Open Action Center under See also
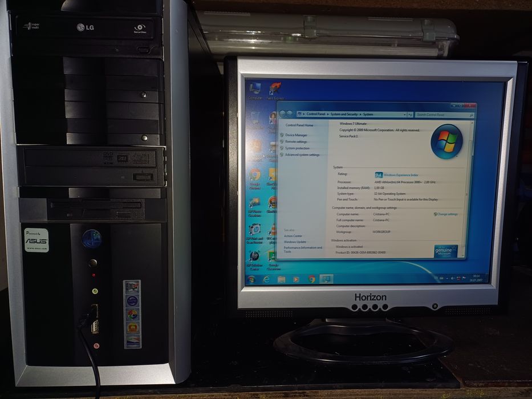This screenshot has height=399, width=532. point(293,236)
